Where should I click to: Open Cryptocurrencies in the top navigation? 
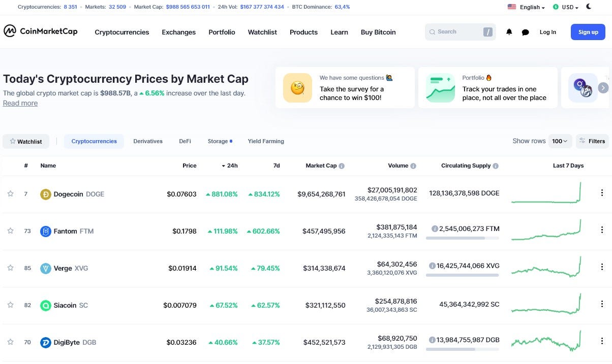coord(122,32)
